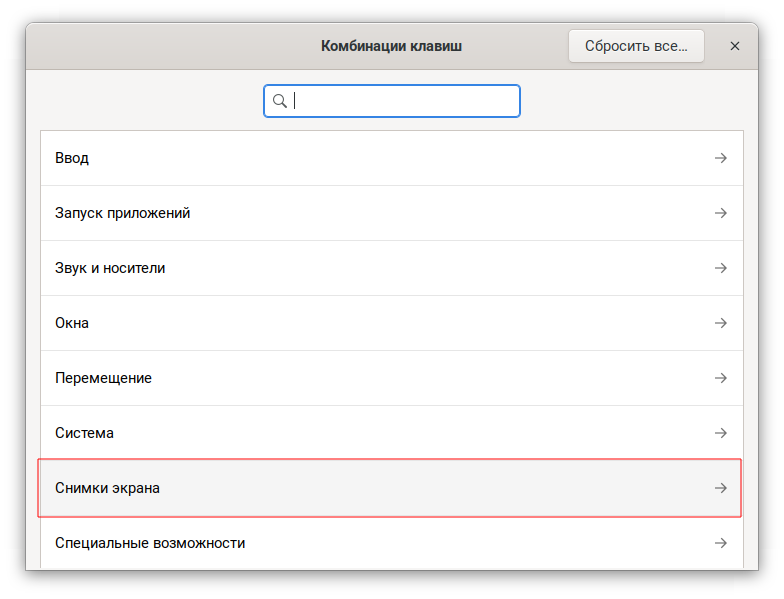This screenshot has height=599, width=784.
Task: Click the arrow icon beside "Система"
Action: point(720,433)
